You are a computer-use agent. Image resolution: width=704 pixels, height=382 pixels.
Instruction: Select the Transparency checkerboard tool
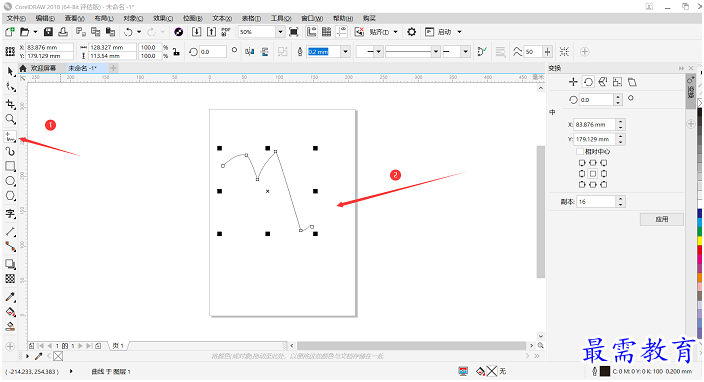tap(10, 279)
